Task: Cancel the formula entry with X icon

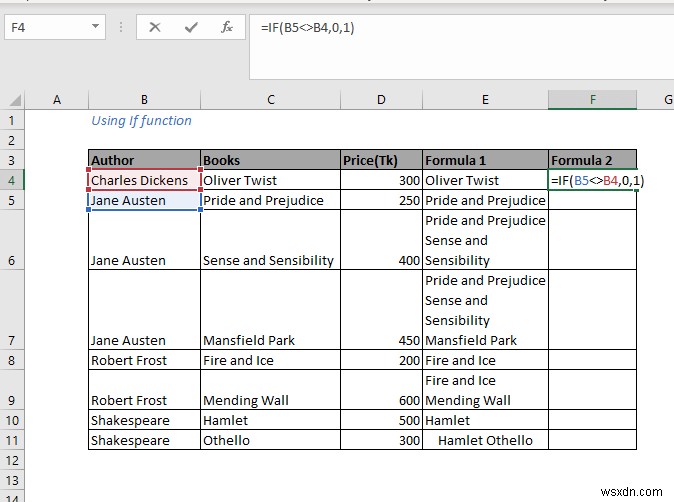Action: click(x=155, y=28)
